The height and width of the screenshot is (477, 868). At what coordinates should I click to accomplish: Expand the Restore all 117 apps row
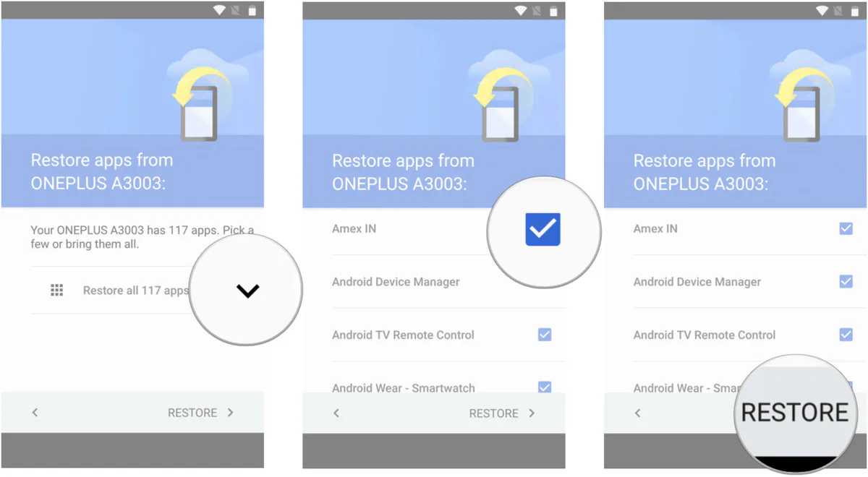tap(247, 291)
